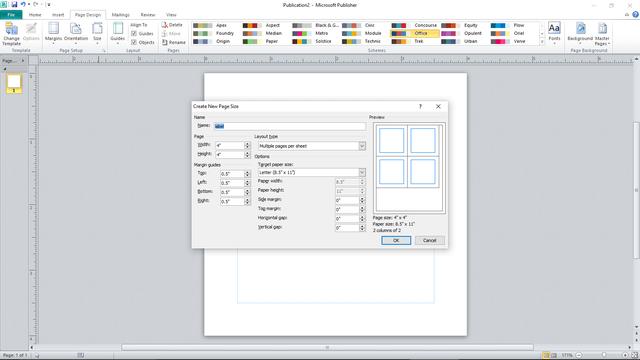Expand the color schemes gallery arrow
Screen dimensions: 640x360
click(542, 41)
